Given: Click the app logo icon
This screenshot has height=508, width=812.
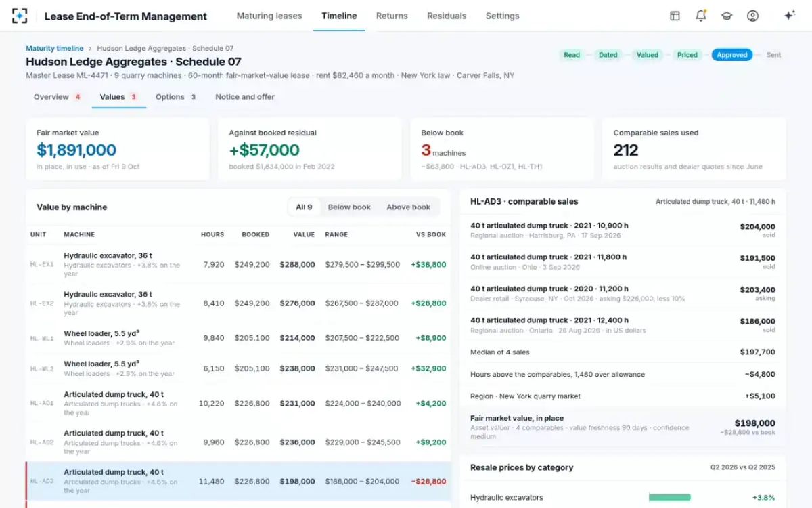Looking at the screenshot, I should [20, 16].
